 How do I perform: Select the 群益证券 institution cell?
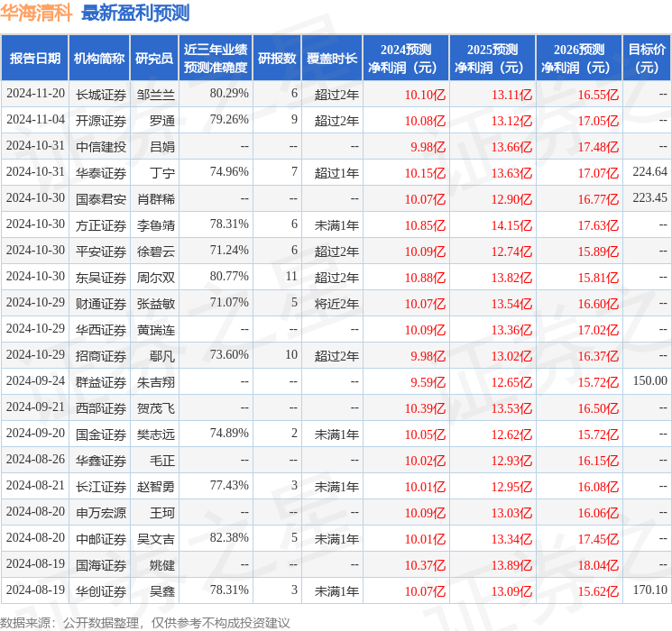pyautogui.click(x=101, y=382)
